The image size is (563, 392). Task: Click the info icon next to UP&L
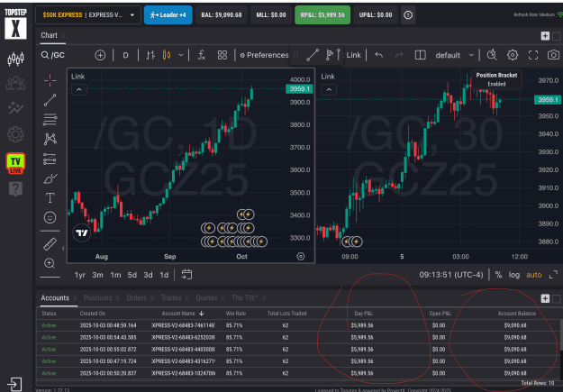(x=408, y=15)
